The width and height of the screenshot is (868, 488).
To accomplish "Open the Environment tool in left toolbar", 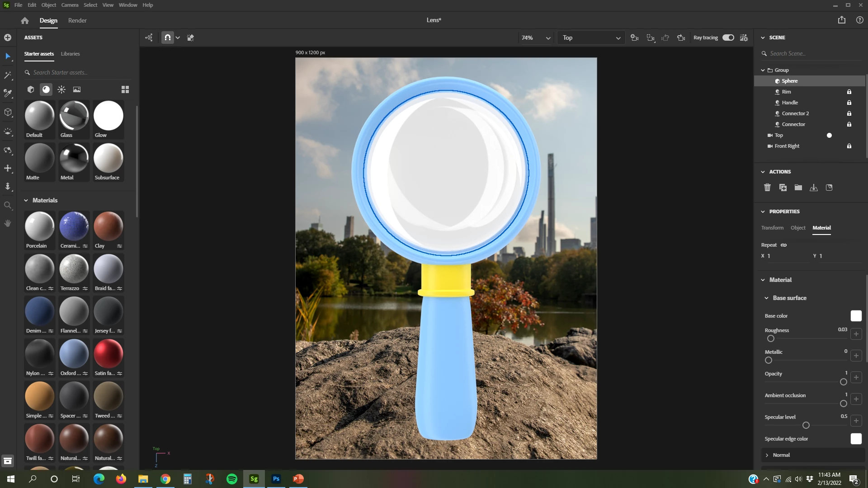I will coord(8,131).
